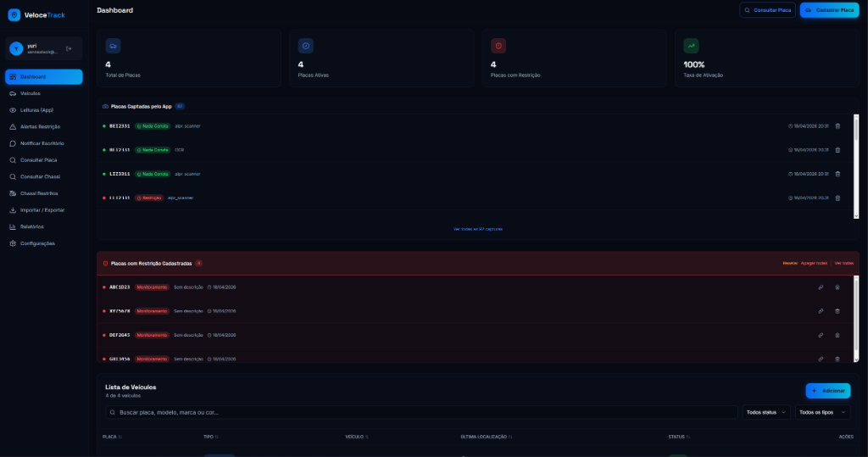Click the Apagar todas link
The image size is (868, 457).
tap(814, 264)
